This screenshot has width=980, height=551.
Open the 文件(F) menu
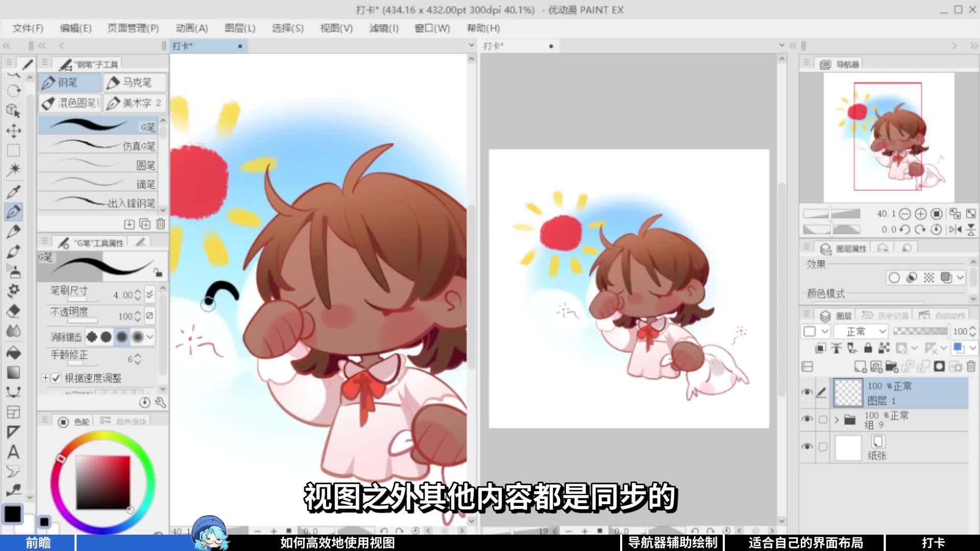(x=28, y=28)
